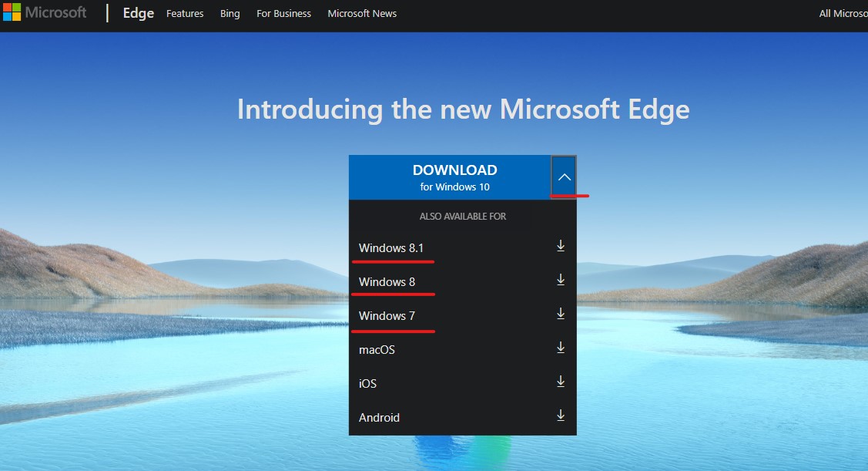
Task: Collapse the download platform chevron
Action: [x=564, y=177]
